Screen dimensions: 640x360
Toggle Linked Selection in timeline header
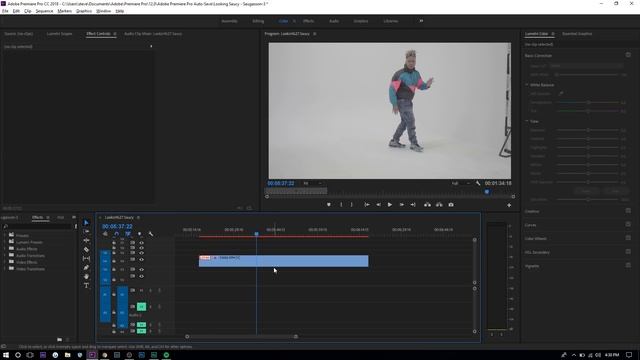point(128,234)
